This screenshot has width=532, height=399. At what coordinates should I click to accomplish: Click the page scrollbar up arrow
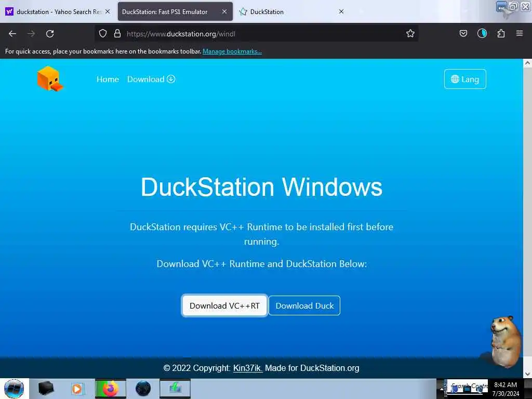coord(527,63)
